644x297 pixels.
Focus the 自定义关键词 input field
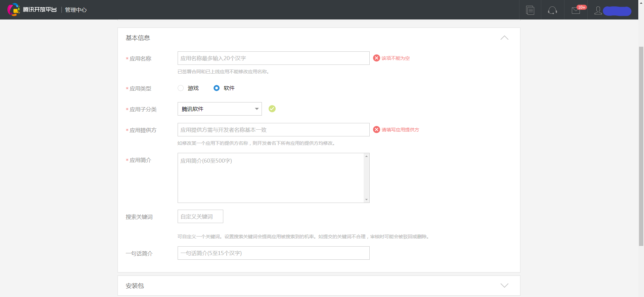pos(200,216)
